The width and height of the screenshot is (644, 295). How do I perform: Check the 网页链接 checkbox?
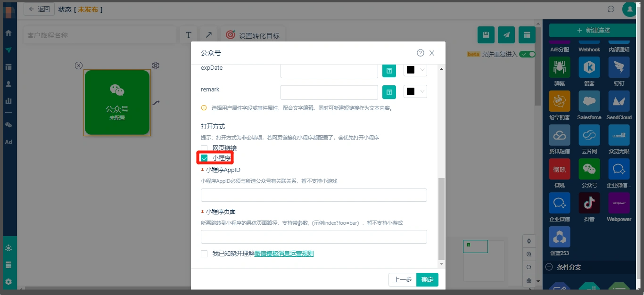pyautogui.click(x=204, y=148)
